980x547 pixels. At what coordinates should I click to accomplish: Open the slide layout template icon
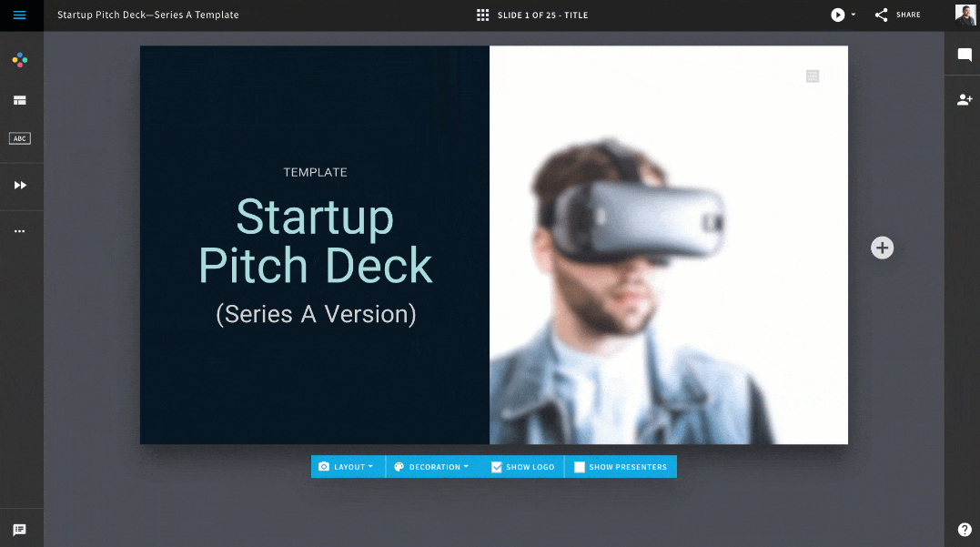[19, 100]
